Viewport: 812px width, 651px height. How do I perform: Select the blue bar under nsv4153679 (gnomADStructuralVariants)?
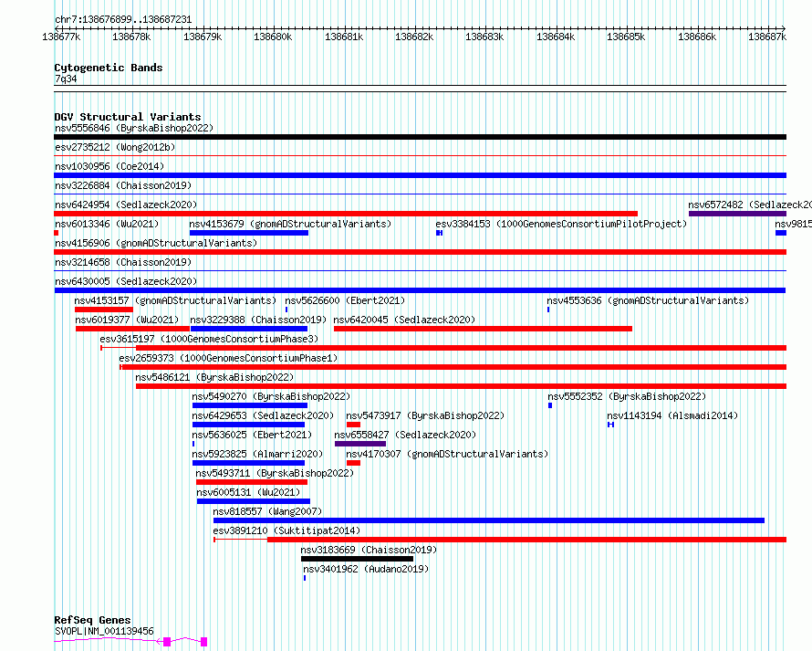coord(249,233)
